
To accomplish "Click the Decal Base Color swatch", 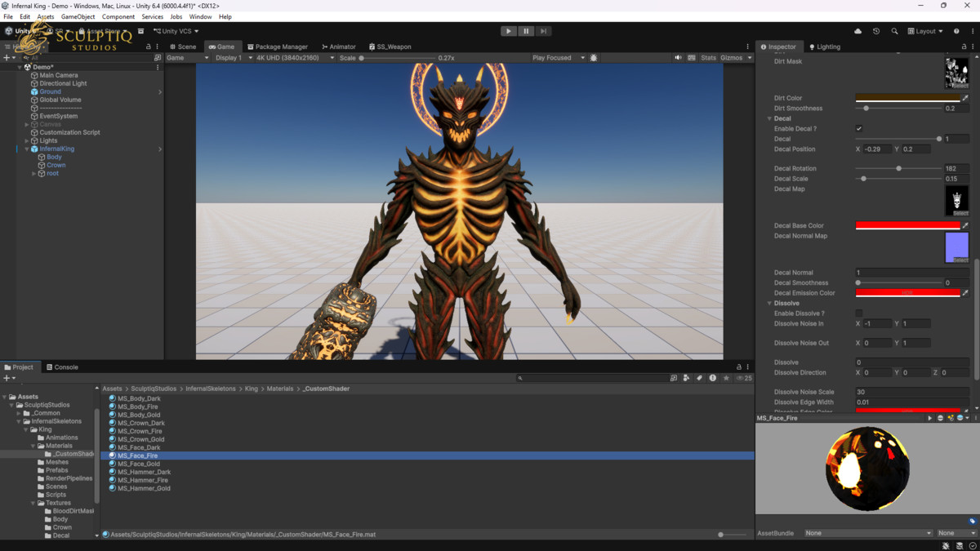I will click(x=907, y=225).
